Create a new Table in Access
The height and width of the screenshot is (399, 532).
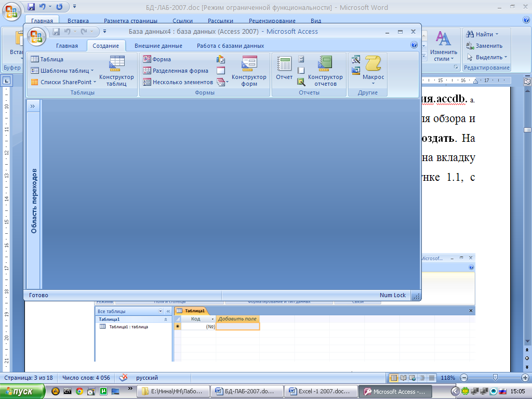(47, 59)
